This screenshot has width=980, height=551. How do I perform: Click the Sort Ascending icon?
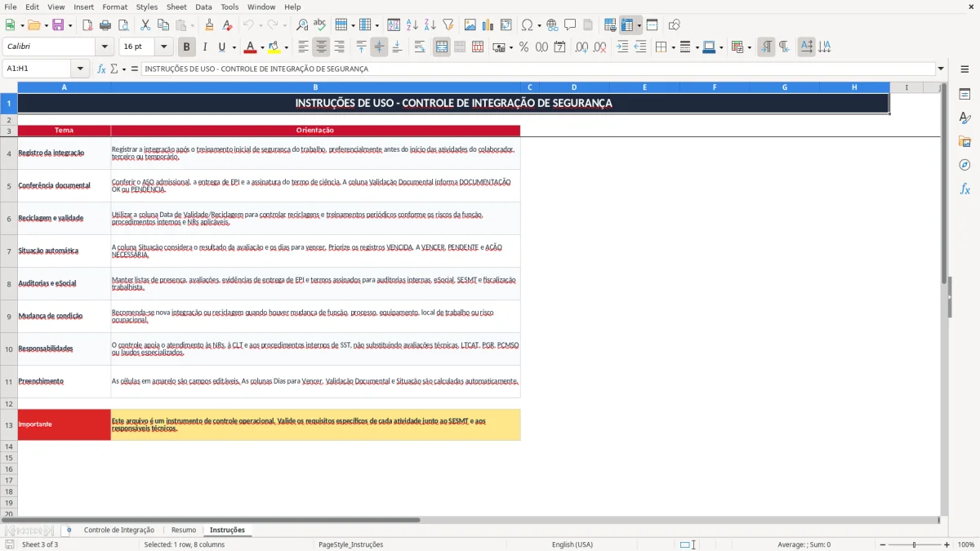[x=412, y=25]
